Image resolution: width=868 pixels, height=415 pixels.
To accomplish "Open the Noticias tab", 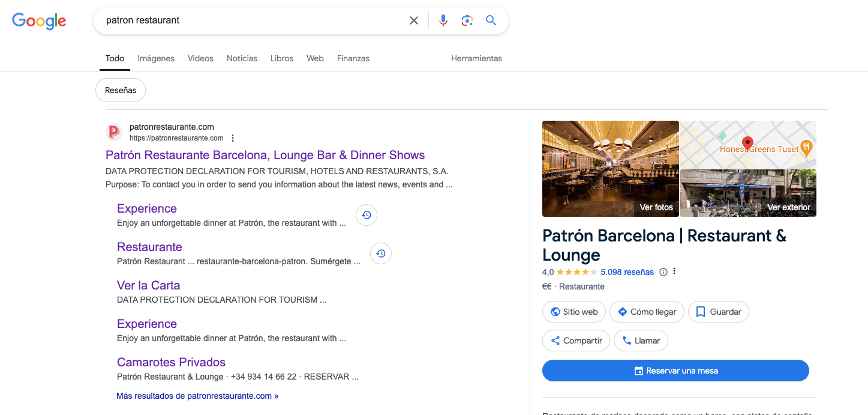I will (x=242, y=58).
